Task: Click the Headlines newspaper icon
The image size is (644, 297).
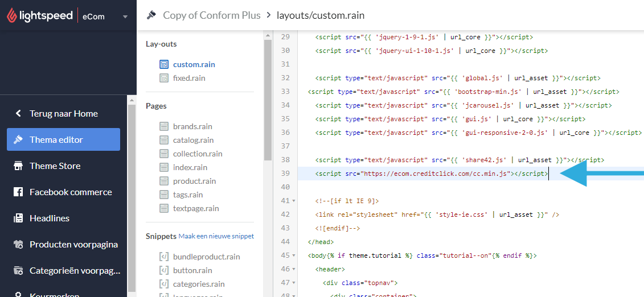Action: pos(18,218)
